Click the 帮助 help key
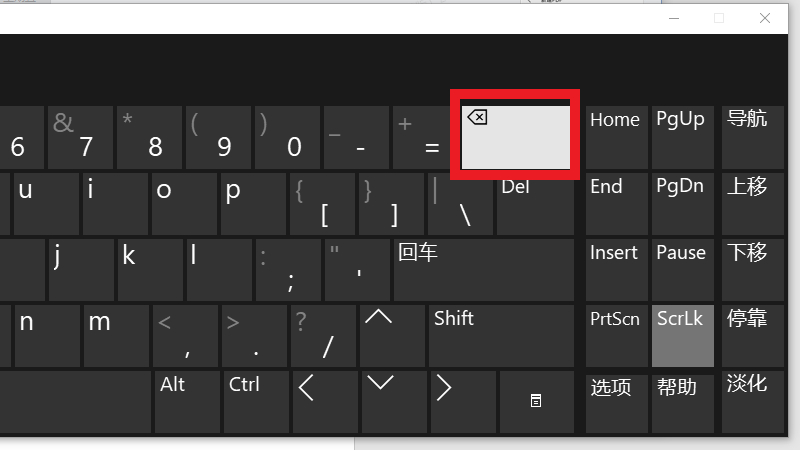This screenshot has height=450, width=800. coord(682,400)
